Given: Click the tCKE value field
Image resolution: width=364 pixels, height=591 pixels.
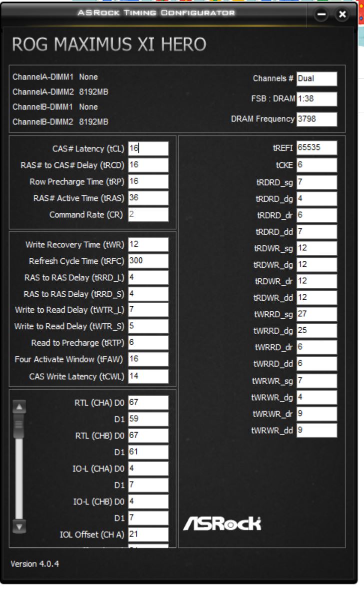Looking at the screenshot, I should [x=317, y=165].
